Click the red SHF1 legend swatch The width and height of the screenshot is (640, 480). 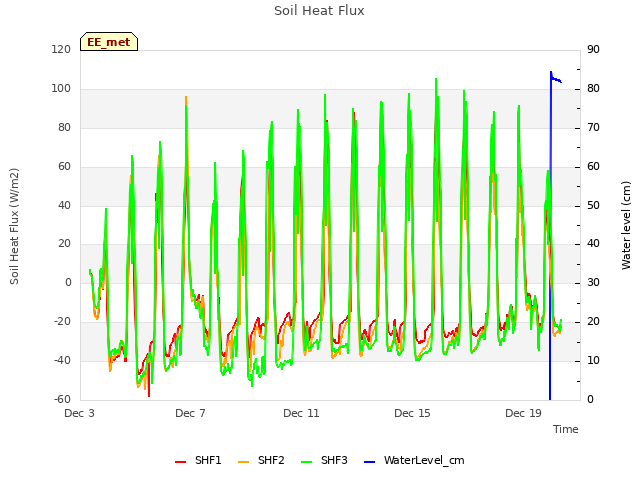pyautogui.click(x=180, y=462)
